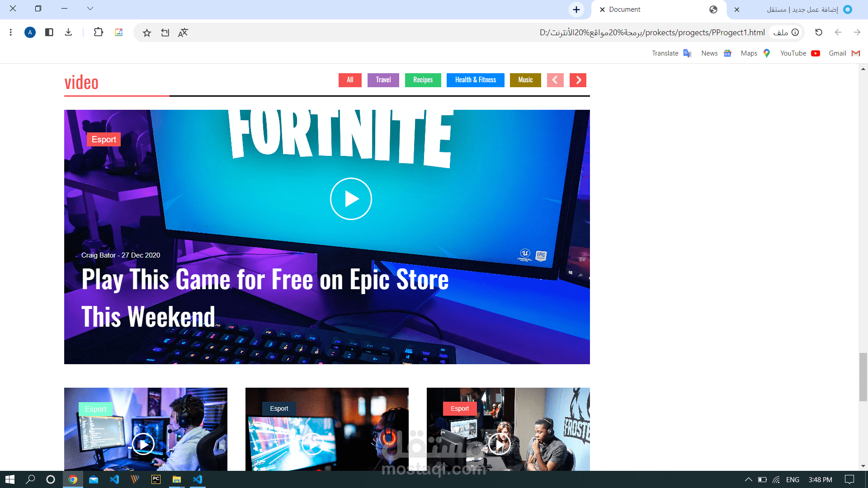
Task: Open the three-dot browser menu
Action: pos(11,33)
